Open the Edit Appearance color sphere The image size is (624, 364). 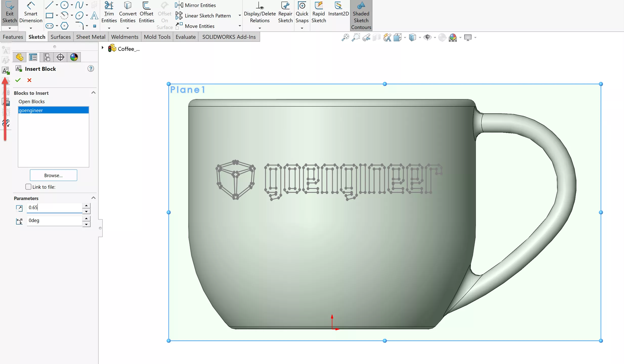453,38
